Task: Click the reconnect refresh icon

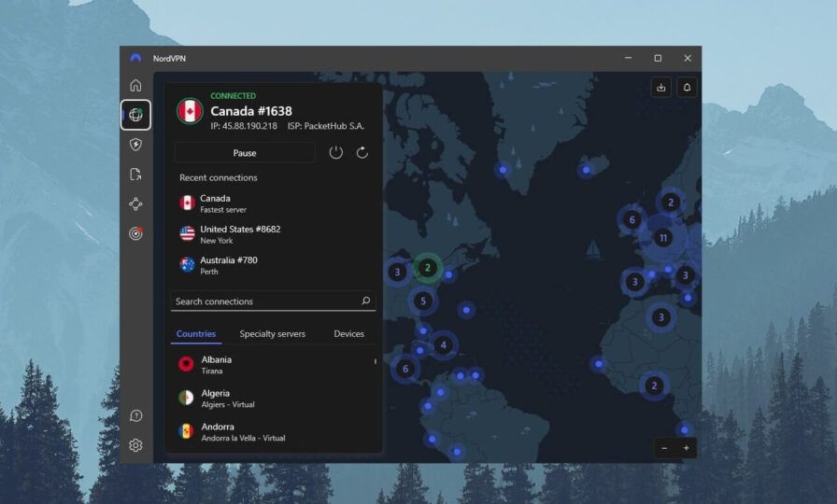Action: (x=362, y=152)
